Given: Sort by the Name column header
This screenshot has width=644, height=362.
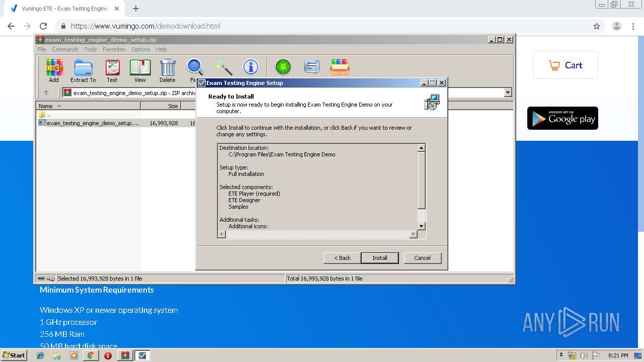Looking at the screenshot, I should click(89, 106).
